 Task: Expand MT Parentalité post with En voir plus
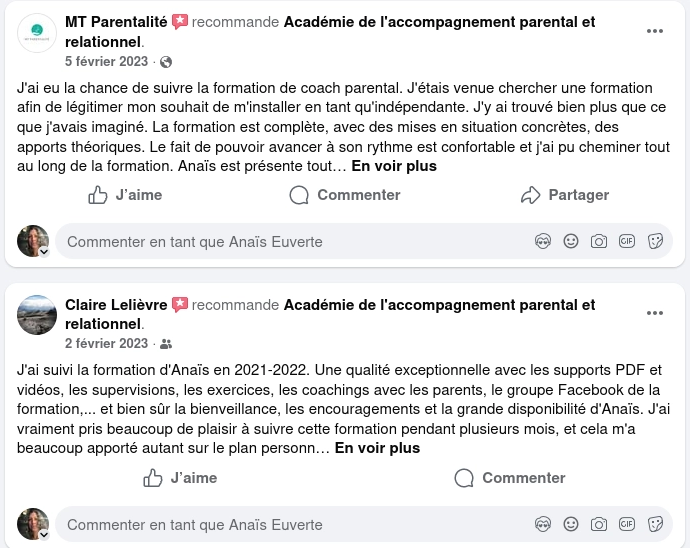(394, 166)
